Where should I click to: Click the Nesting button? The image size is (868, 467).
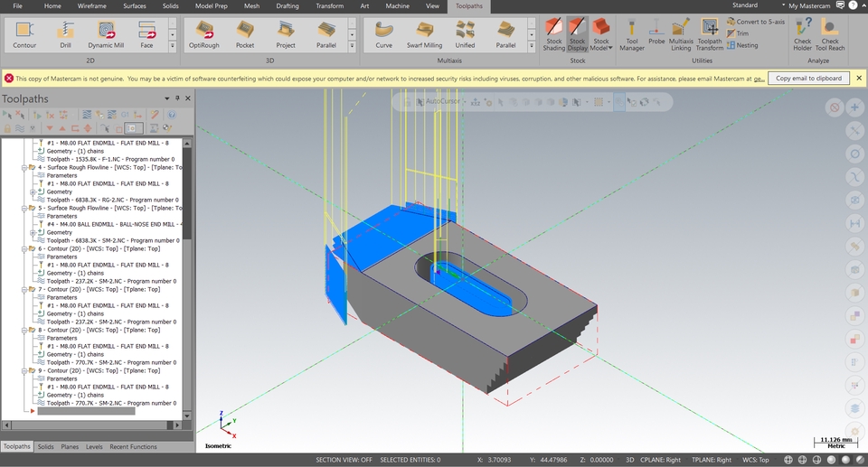point(742,45)
